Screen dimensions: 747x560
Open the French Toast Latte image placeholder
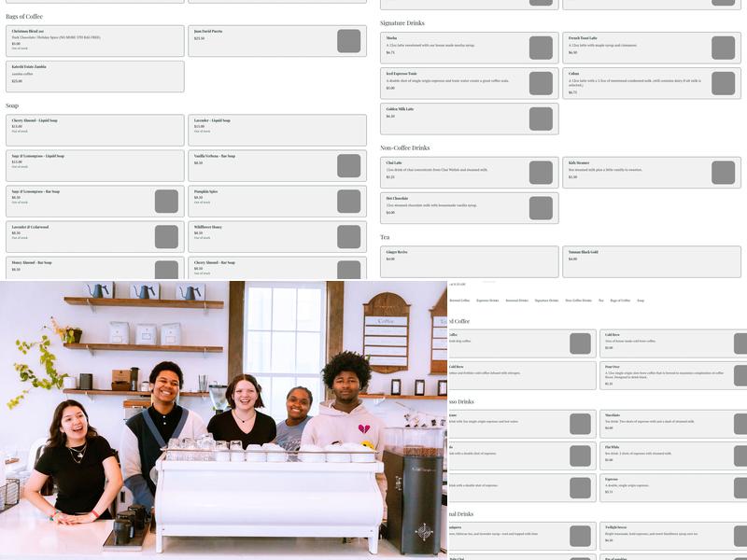click(723, 48)
